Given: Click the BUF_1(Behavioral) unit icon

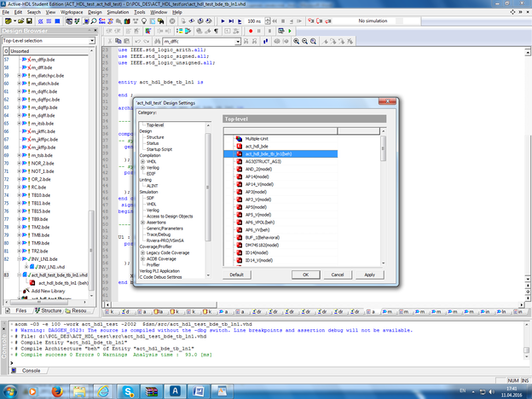Looking at the screenshot, I should tap(239, 237).
